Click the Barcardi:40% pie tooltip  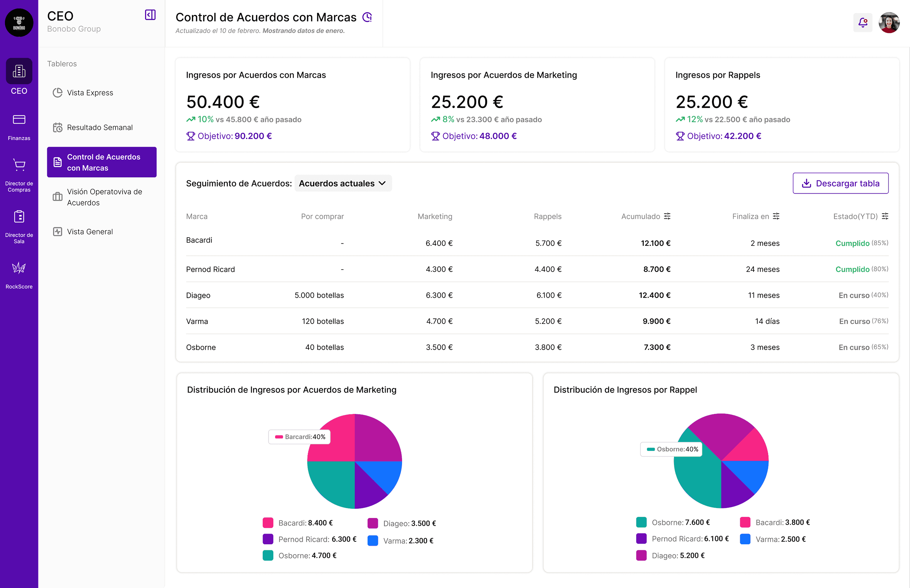[x=300, y=437]
